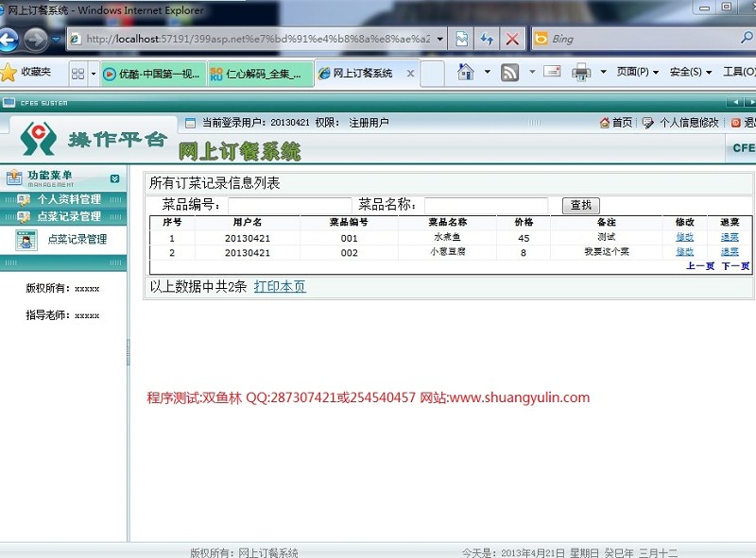Click the 查找 search button
The image size is (756, 558).
click(581, 205)
